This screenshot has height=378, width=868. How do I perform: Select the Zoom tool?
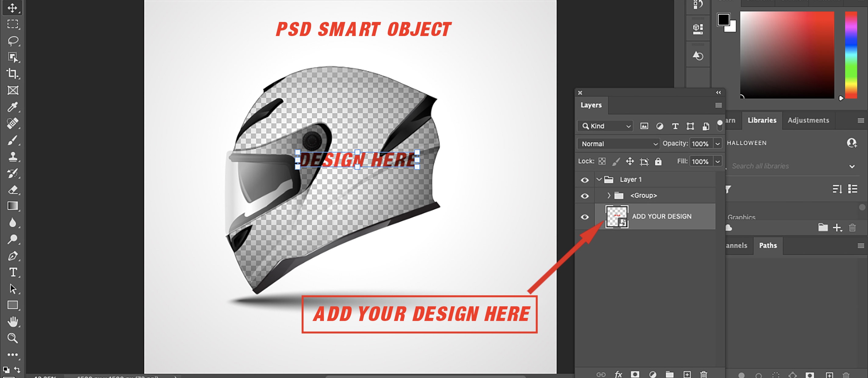pos(13,338)
